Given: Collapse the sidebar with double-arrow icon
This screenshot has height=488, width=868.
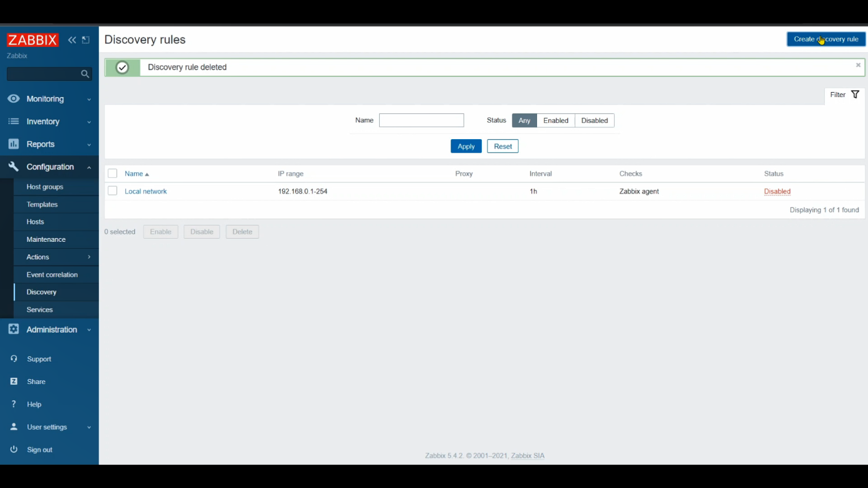Looking at the screenshot, I should (72, 40).
